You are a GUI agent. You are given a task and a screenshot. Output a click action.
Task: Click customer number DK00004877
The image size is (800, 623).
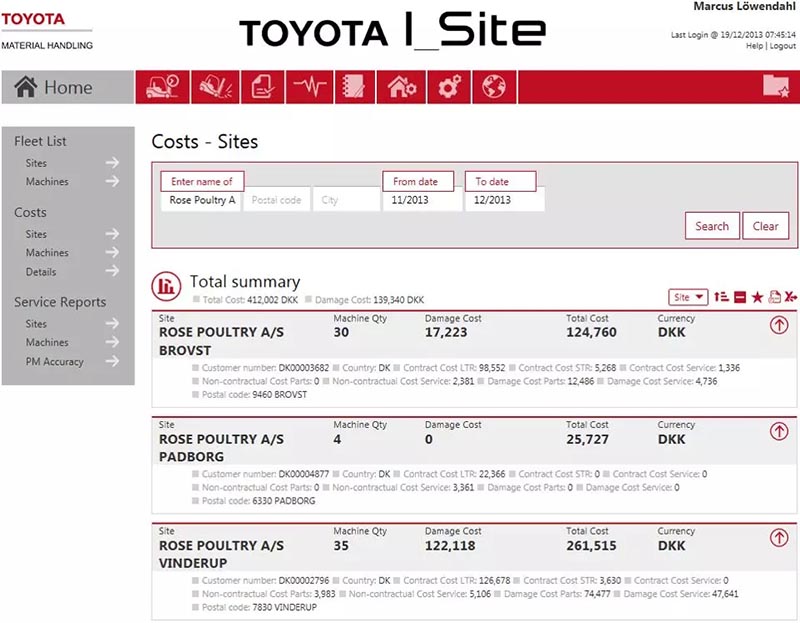pos(304,474)
